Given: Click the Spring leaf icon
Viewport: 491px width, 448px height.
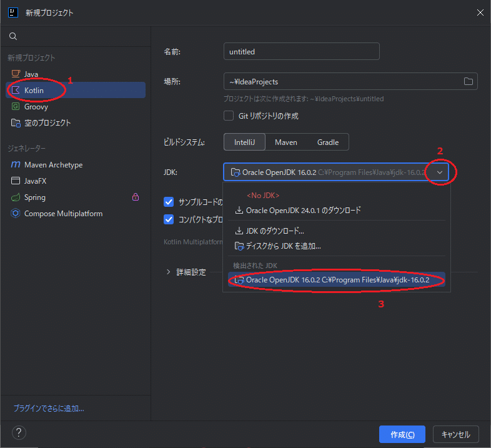Looking at the screenshot, I should click(x=16, y=197).
